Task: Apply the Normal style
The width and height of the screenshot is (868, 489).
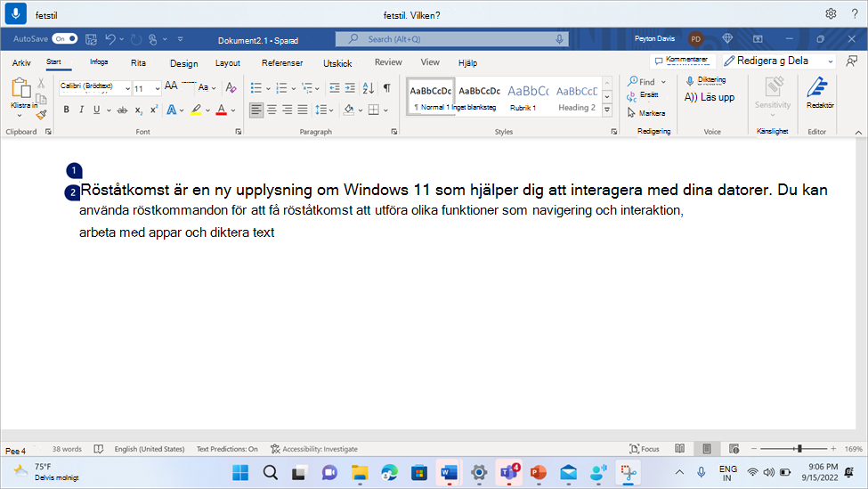Action: [x=431, y=97]
